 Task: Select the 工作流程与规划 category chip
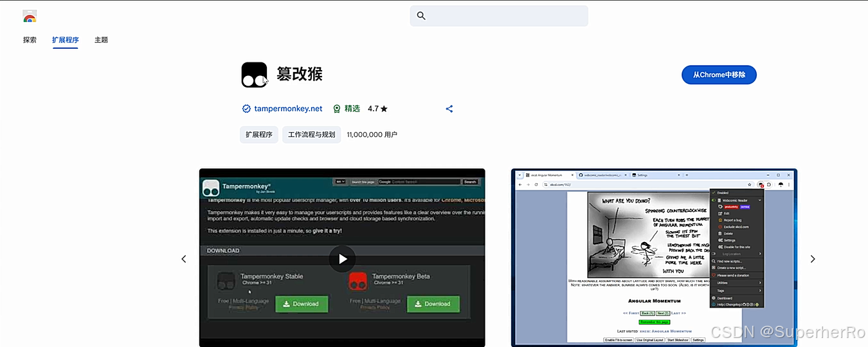click(311, 135)
